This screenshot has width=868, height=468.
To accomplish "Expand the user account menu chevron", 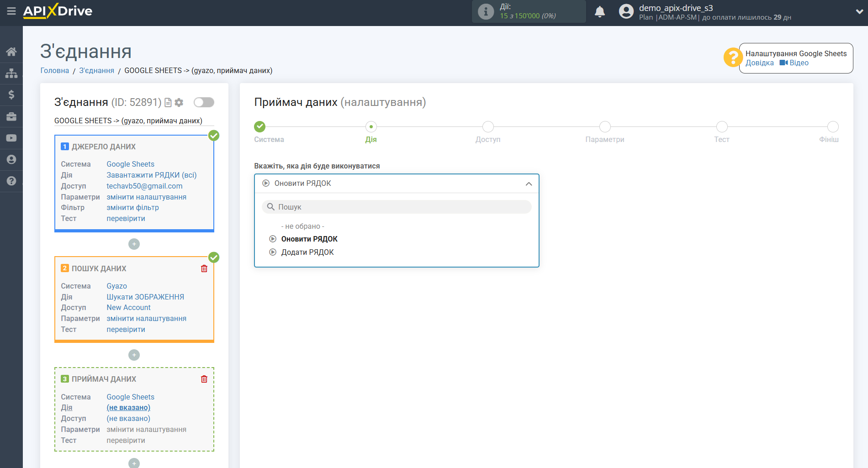I will click(x=859, y=12).
